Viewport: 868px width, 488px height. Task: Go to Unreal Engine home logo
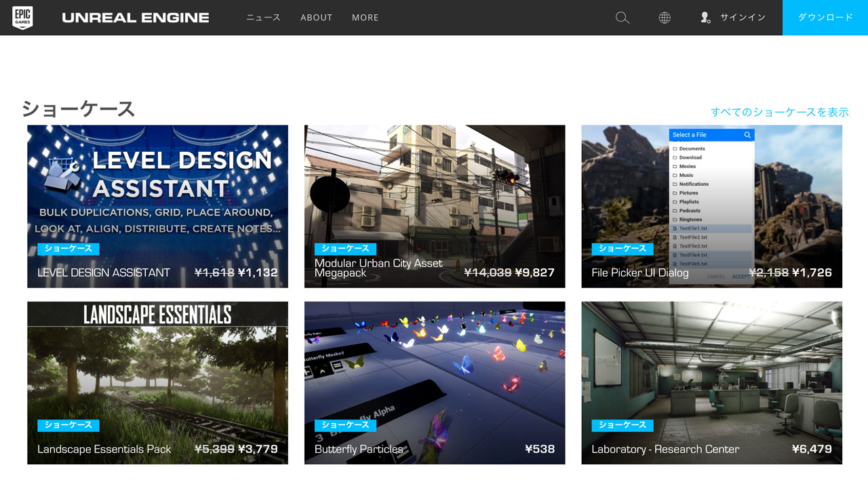point(136,18)
